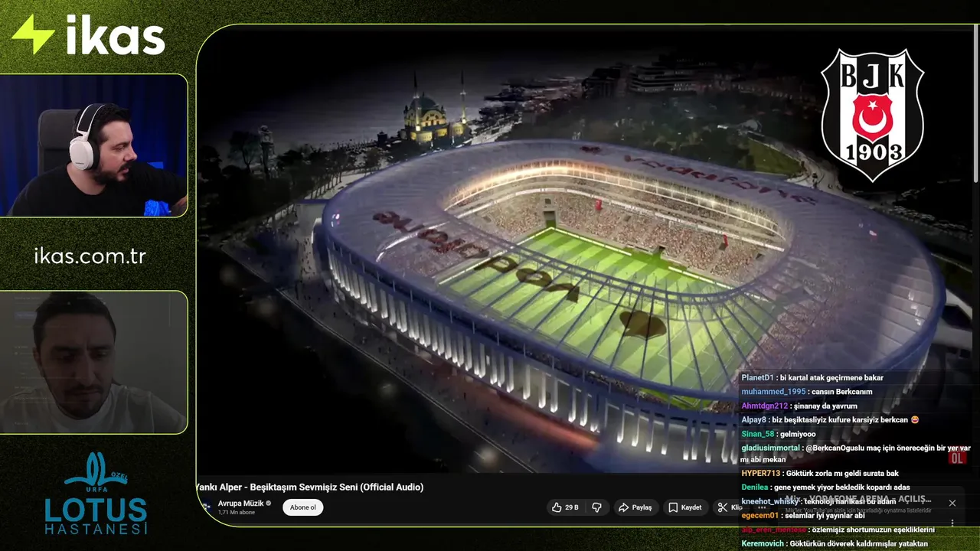
Task: Create a clip with the scissors Klip icon
Action: 727,507
